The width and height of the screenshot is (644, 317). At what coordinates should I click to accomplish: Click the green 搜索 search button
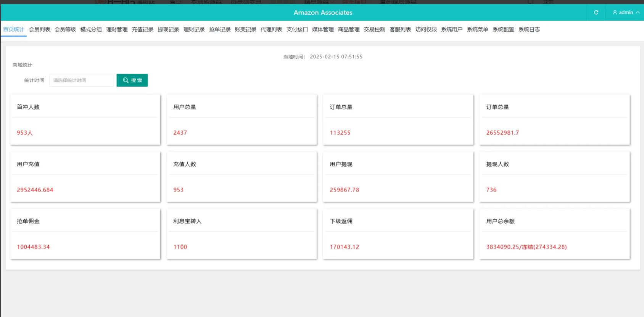(132, 80)
